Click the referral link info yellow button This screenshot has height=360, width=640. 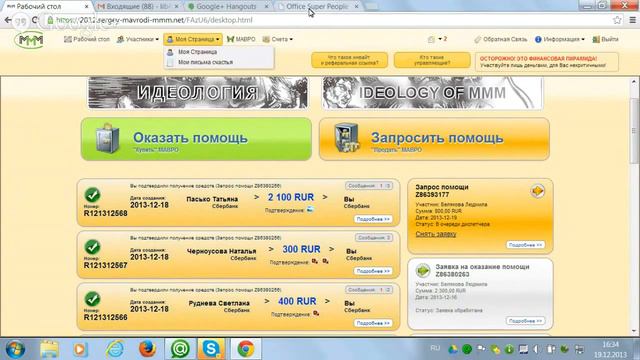(349, 60)
